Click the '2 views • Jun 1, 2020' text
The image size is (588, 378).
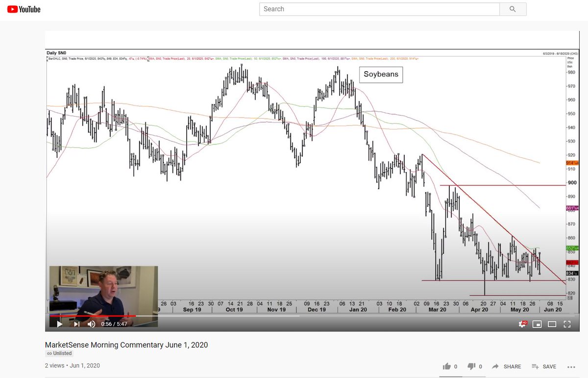73,366
